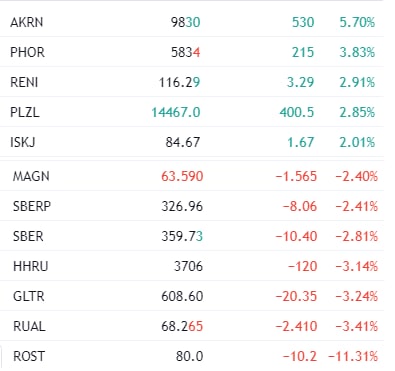Select MAGN last price 63.590
The width and height of the screenshot is (395, 371).
click(182, 176)
